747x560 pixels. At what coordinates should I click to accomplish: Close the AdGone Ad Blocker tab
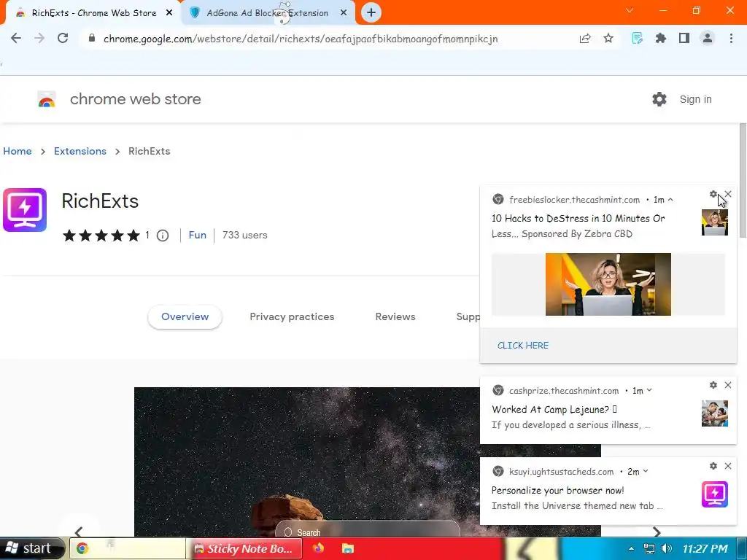[344, 13]
